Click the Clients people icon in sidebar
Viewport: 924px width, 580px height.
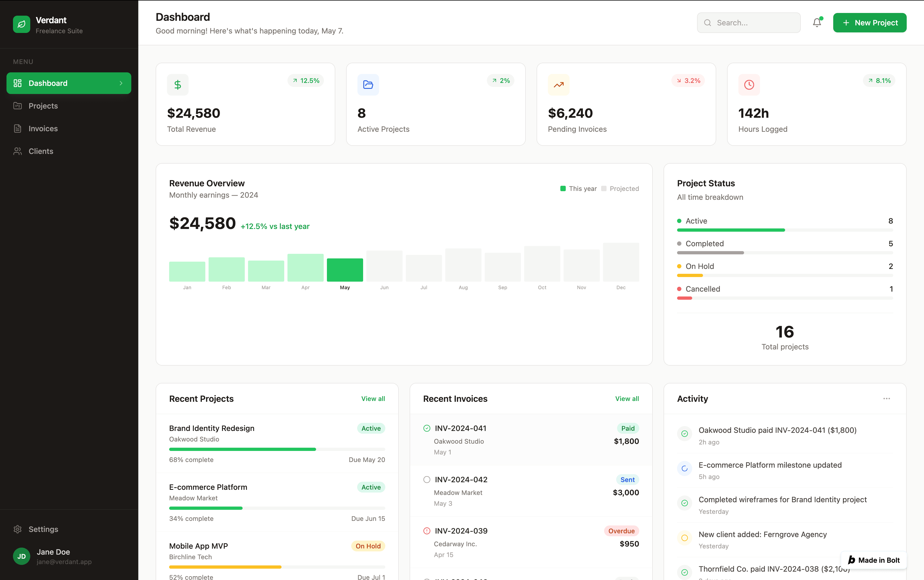[18, 151]
